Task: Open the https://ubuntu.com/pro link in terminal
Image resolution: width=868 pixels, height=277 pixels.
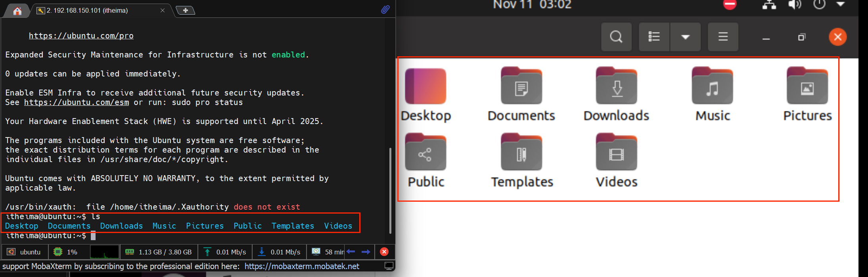Action: pos(81,36)
